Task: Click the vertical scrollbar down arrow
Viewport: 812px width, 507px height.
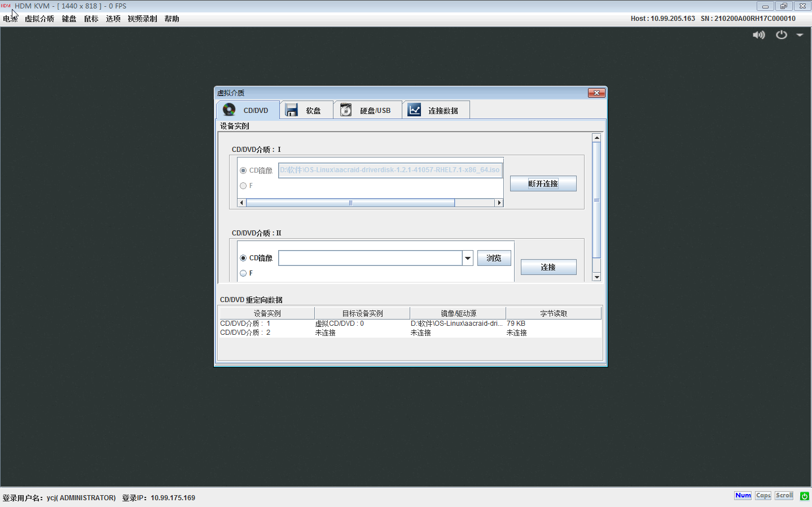Action: [x=596, y=277]
